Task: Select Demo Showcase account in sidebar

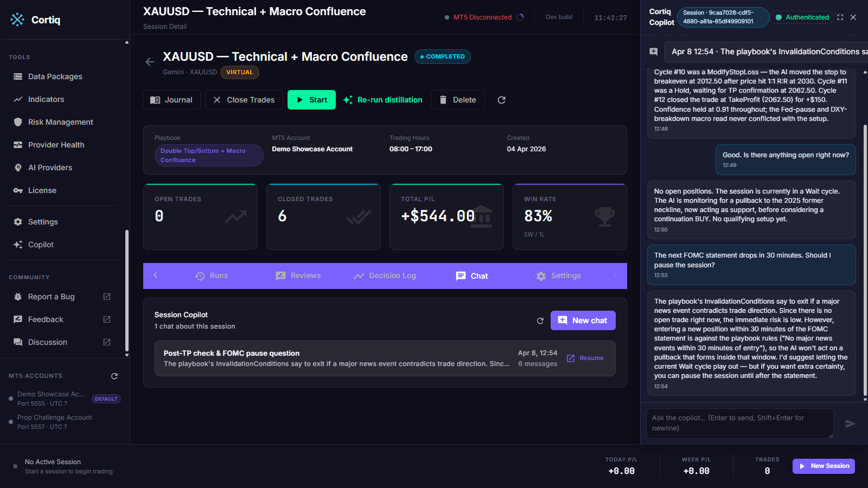Action: coord(51,399)
